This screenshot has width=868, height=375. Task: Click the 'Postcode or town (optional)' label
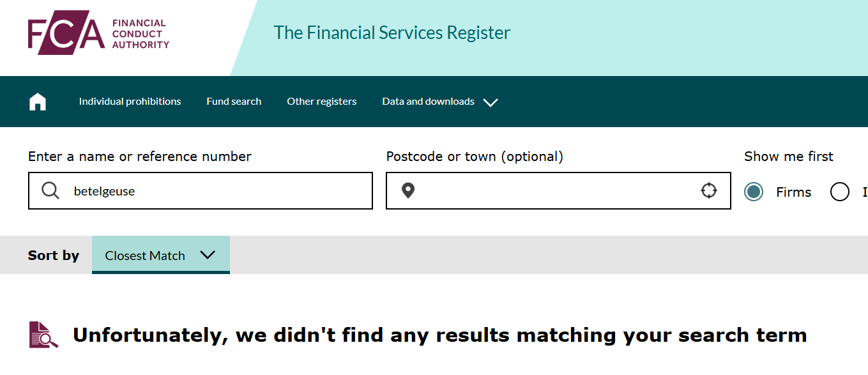pyautogui.click(x=475, y=157)
